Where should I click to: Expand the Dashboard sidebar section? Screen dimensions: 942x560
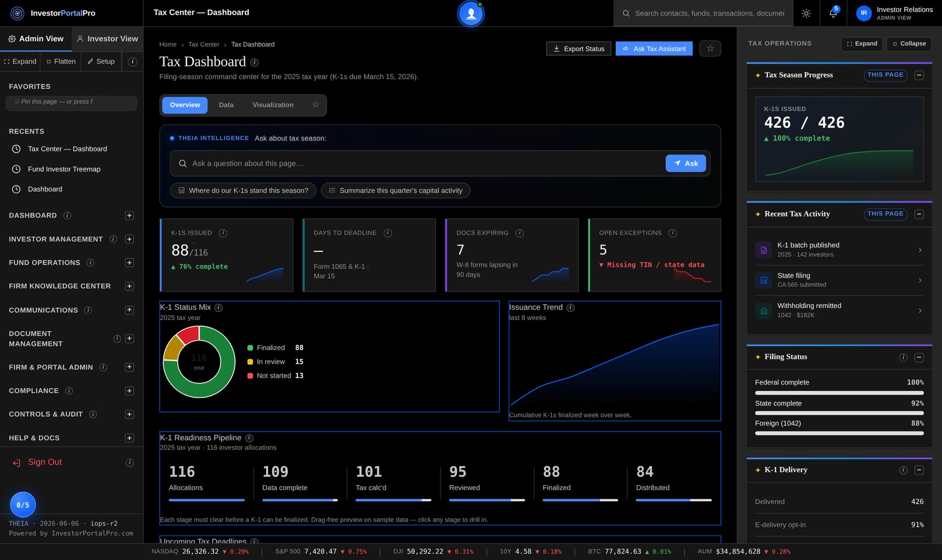click(x=130, y=216)
